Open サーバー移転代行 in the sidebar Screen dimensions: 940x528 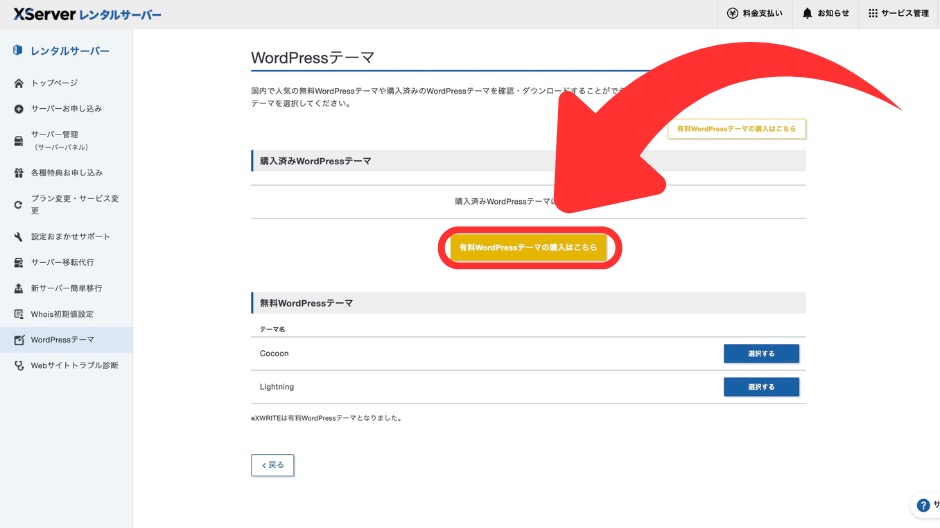(x=62, y=262)
